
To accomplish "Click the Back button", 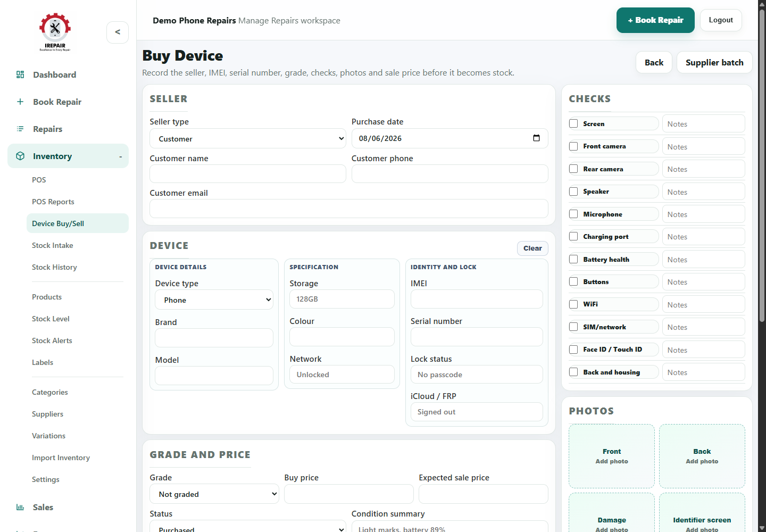I will point(654,62).
